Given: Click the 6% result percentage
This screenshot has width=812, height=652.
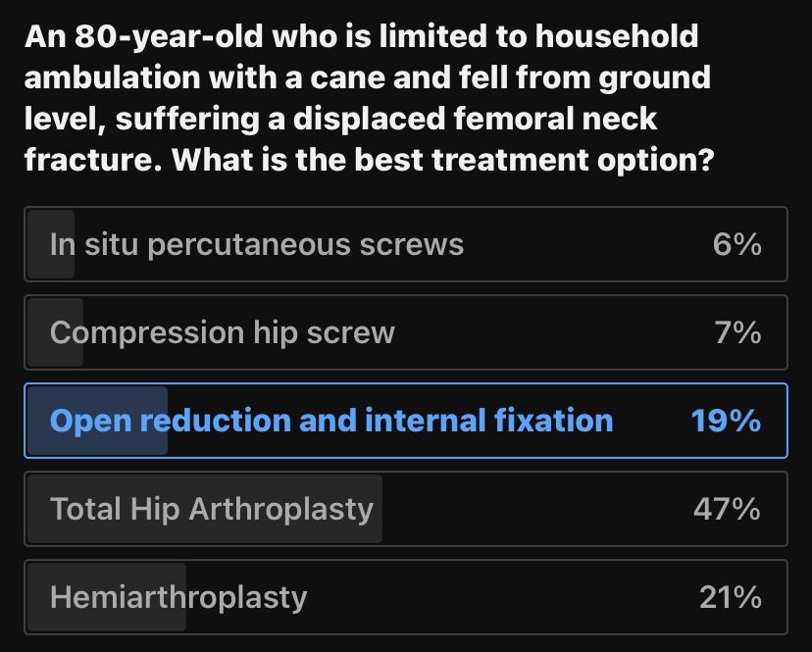Looking at the screenshot, I should (737, 244).
